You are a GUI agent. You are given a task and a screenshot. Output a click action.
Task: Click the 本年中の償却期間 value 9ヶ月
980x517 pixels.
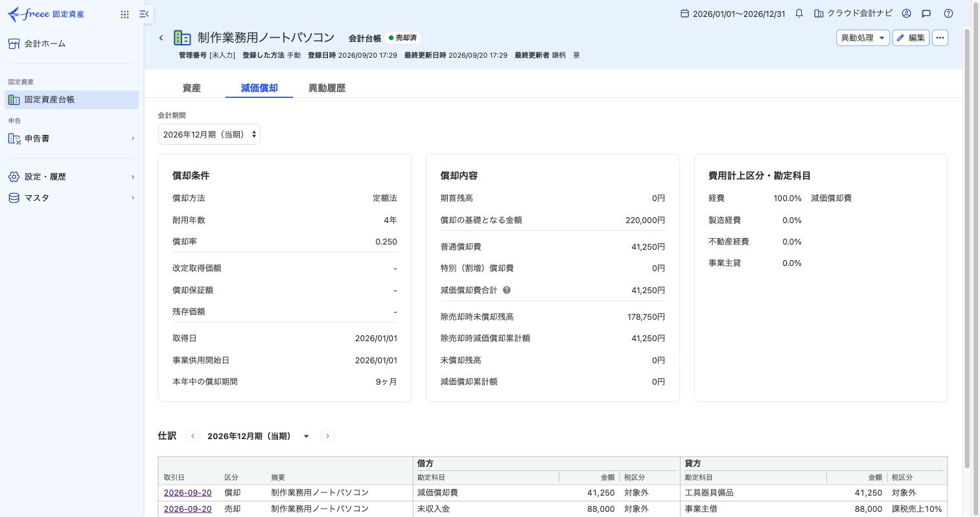[386, 381]
